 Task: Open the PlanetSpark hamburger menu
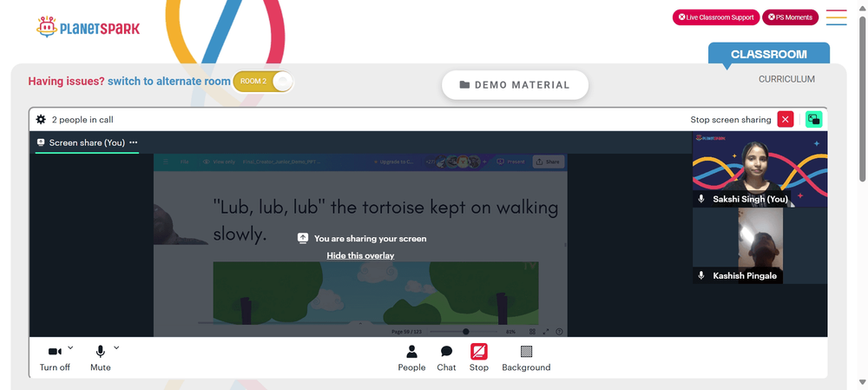click(836, 17)
